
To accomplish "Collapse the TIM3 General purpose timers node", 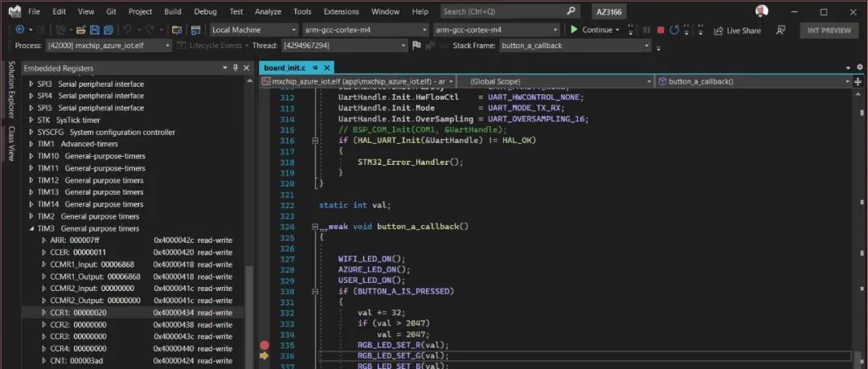I will point(31,228).
